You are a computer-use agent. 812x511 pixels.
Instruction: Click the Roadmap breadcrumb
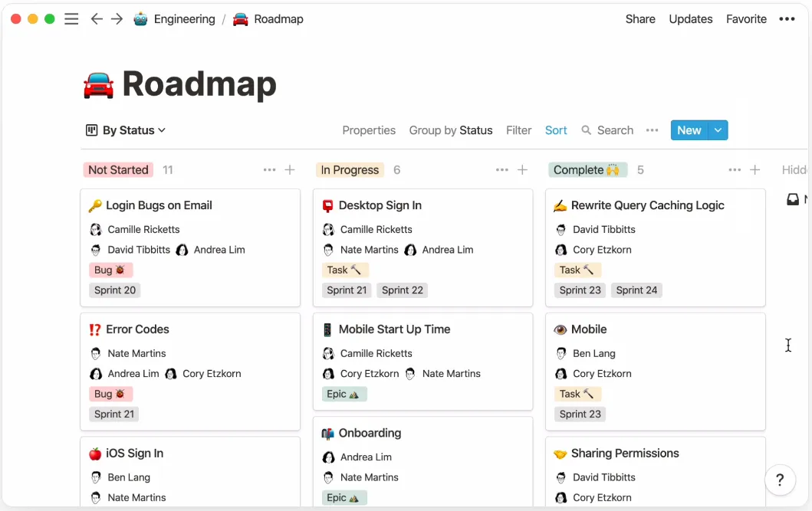tap(278, 19)
